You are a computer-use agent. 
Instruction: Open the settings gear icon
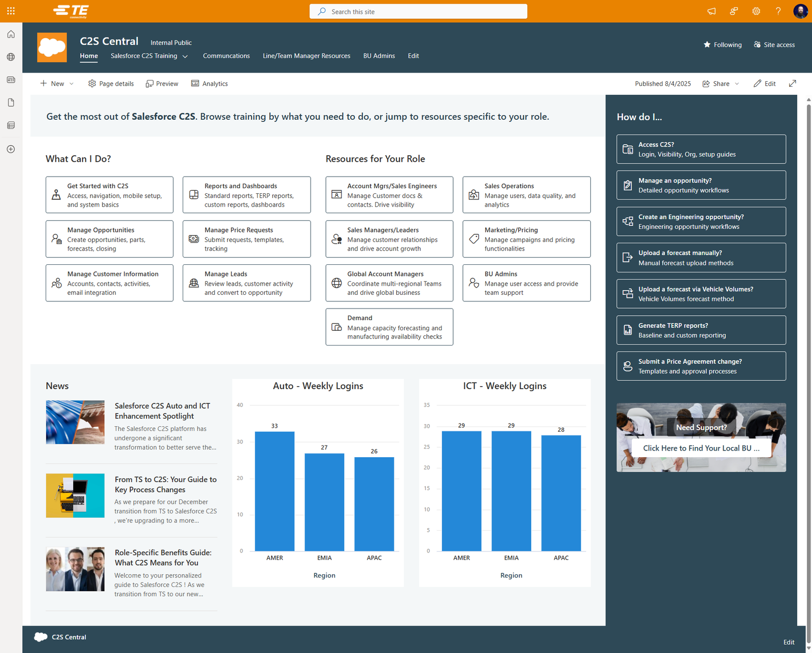point(756,11)
